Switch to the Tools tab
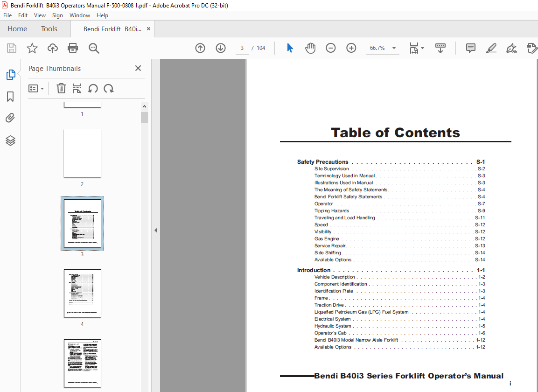The width and height of the screenshot is (538, 392). coord(49,29)
